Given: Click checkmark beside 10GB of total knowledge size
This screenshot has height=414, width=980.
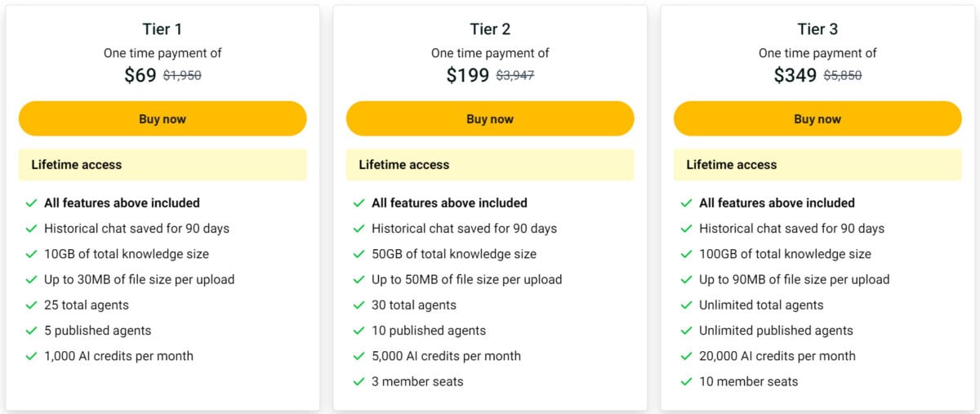Looking at the screenshot, I should [31, 254].
